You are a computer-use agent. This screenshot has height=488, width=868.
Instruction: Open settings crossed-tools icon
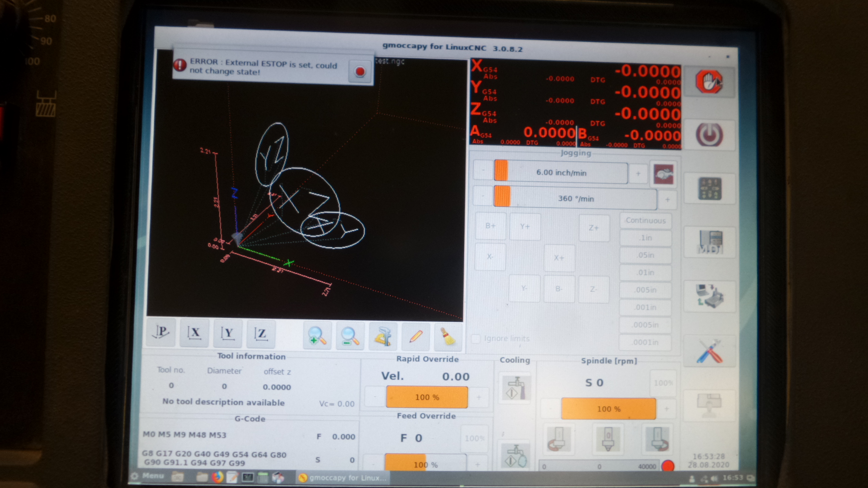(709, 351)
